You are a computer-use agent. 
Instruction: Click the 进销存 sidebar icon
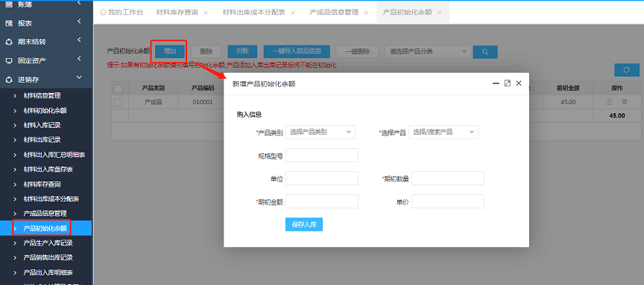9,80
